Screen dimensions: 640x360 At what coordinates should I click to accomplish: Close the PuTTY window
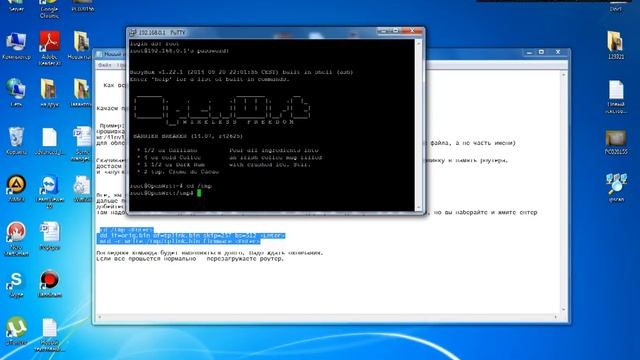(x=412, y=31)
